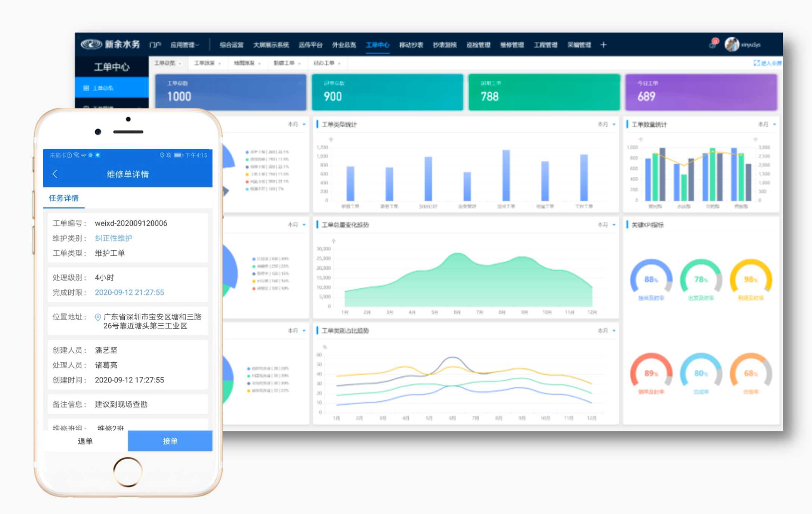Switch to the 工单总览 tab under navigation
The width and height of the screenshot is (812, 514).
pos(168,63)
